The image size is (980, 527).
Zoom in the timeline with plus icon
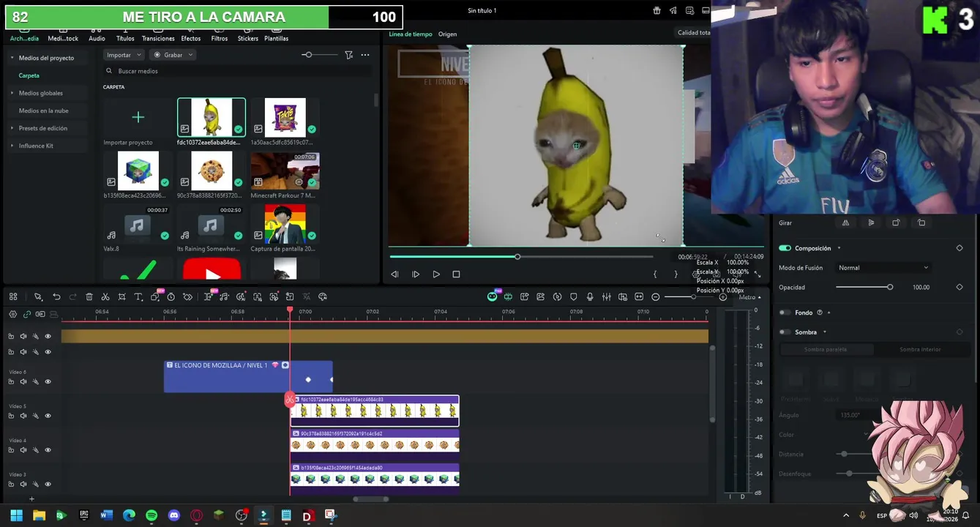[x=723, y=296]
